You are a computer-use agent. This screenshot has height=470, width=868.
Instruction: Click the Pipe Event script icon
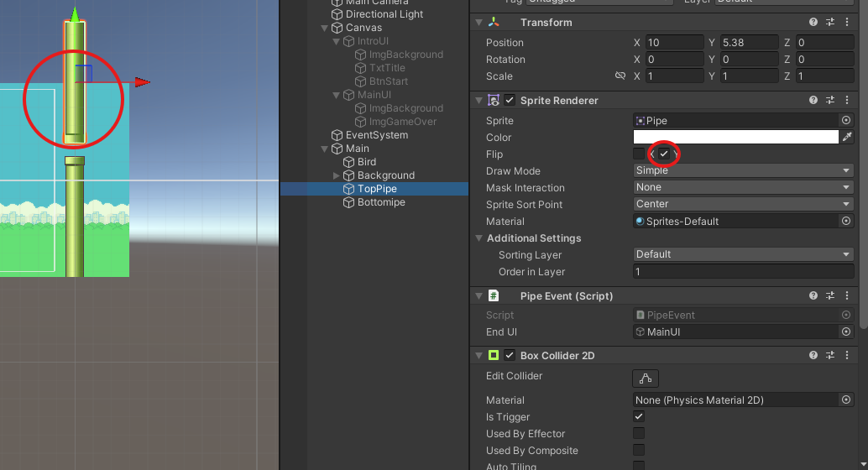[494, 295]
